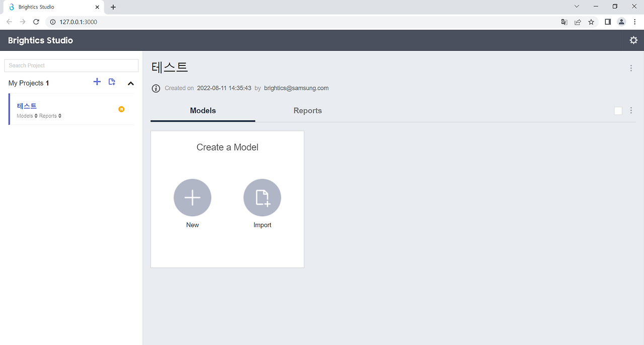Click the Import model icon

pos(262,197)
